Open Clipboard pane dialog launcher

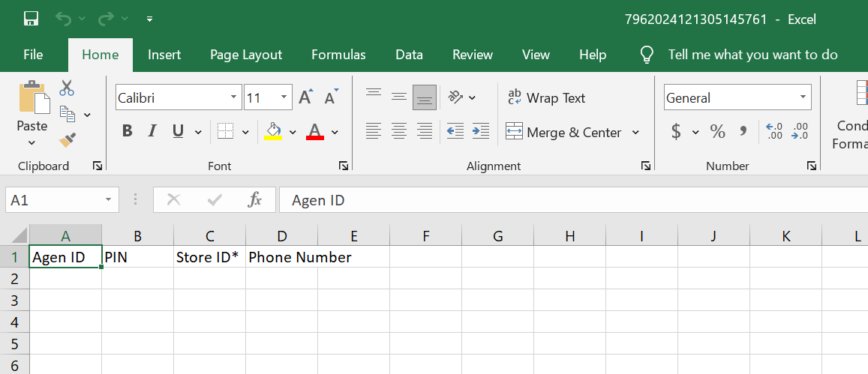point(98,166)
